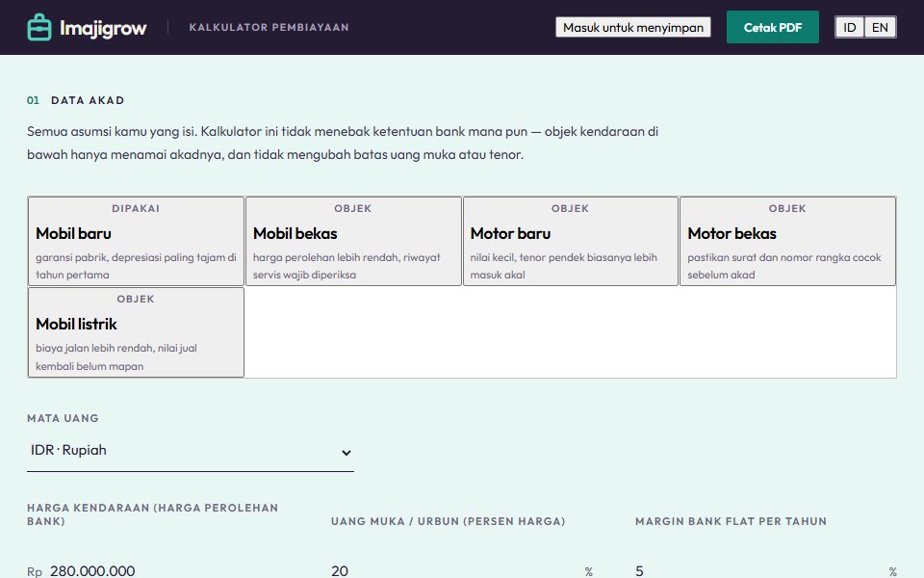Choose the Mobil bekas object card

(353, 241)
